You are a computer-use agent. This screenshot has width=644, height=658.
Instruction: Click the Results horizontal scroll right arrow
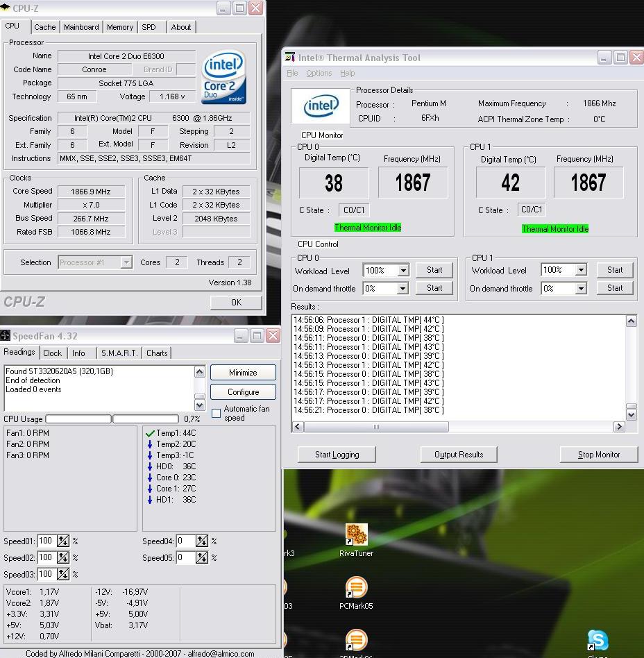pos(619,427)
